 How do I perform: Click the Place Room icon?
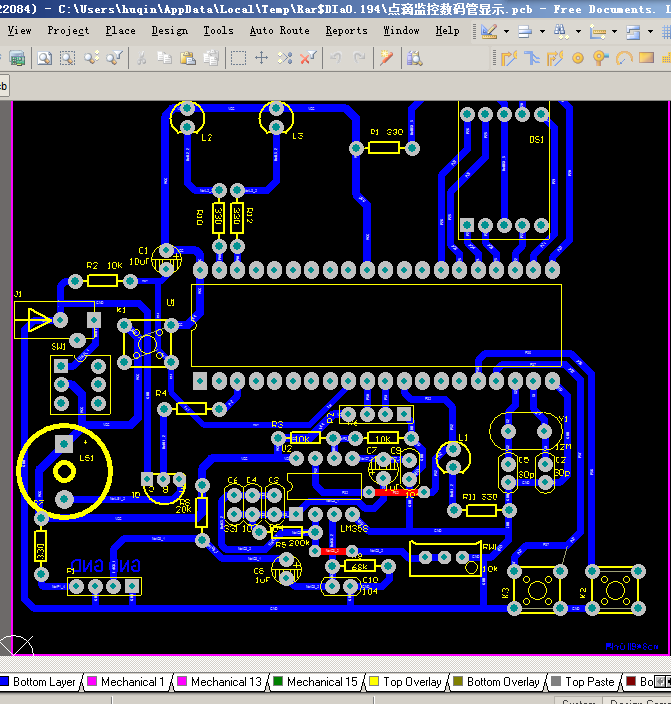[633, 31]
